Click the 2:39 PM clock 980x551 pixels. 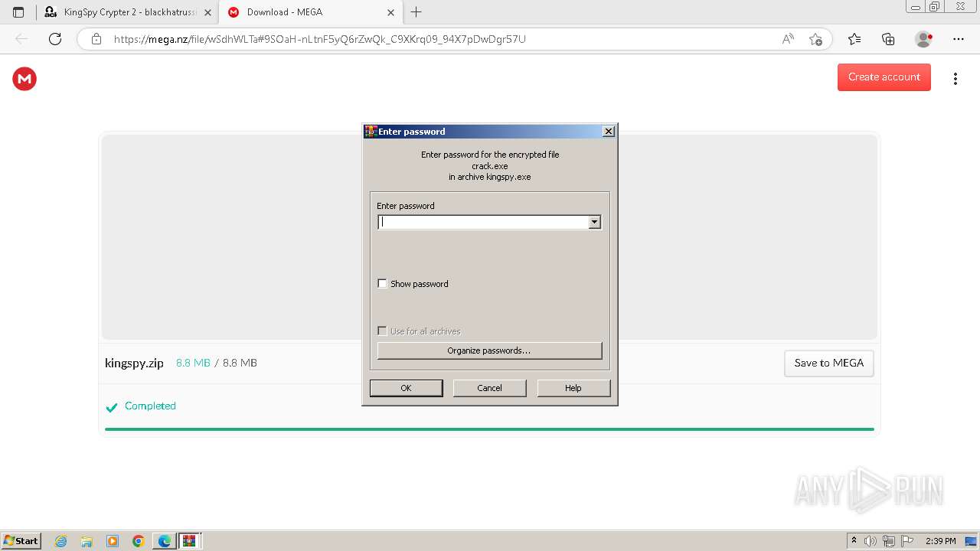point(941,541)
